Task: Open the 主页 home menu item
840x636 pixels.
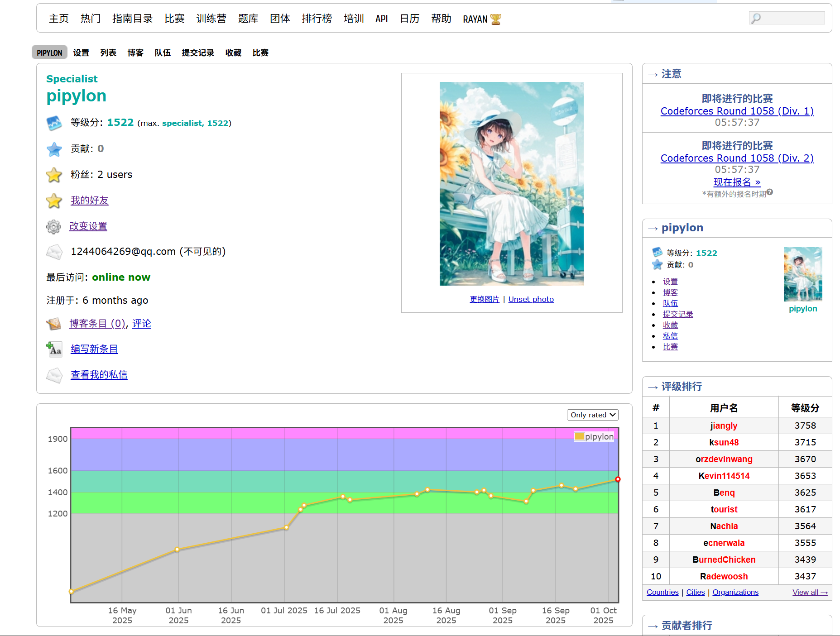Action: (59, 19)
